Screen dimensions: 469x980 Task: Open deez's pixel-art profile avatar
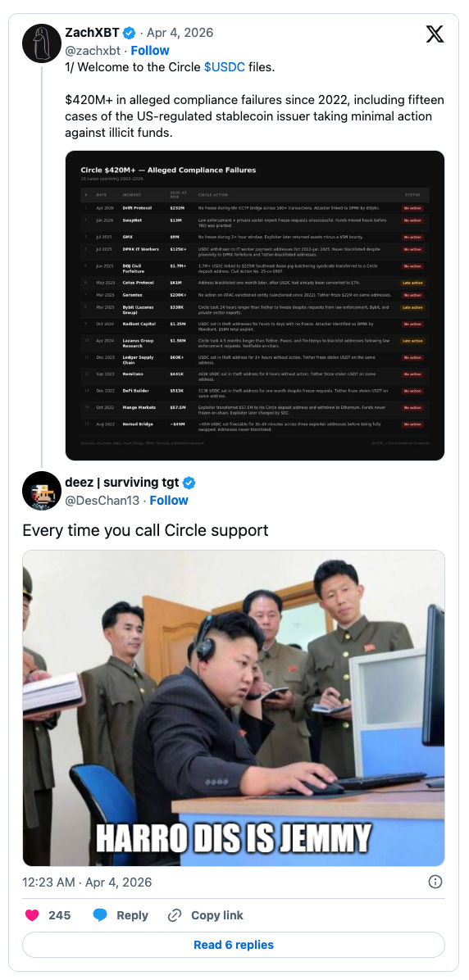pos(41,491)
